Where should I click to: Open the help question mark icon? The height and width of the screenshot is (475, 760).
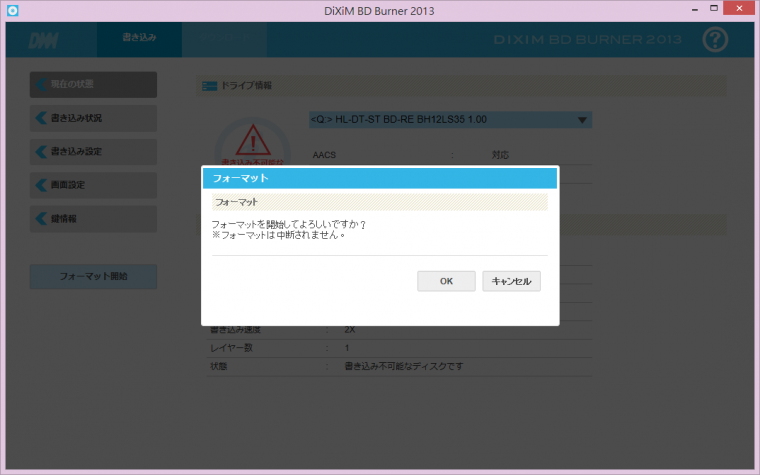715,40
